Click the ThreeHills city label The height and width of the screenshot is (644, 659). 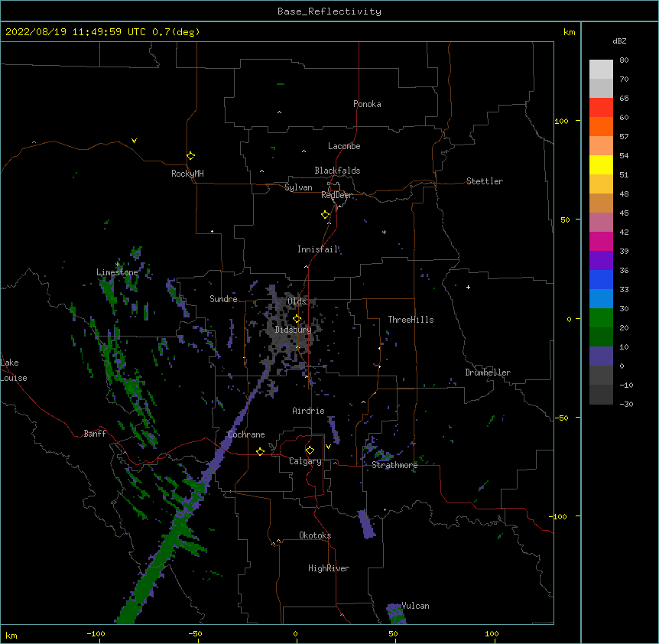(x=411, y=320)
